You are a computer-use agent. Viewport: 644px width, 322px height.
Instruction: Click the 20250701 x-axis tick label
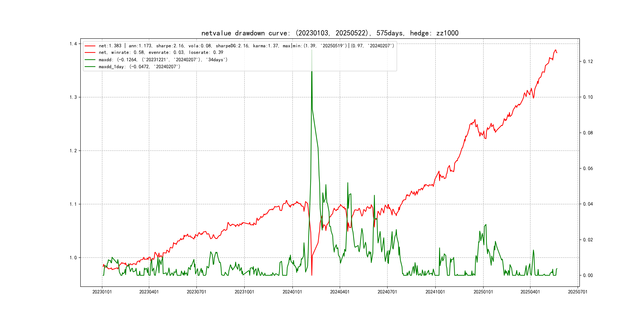(x=577, y=292)
